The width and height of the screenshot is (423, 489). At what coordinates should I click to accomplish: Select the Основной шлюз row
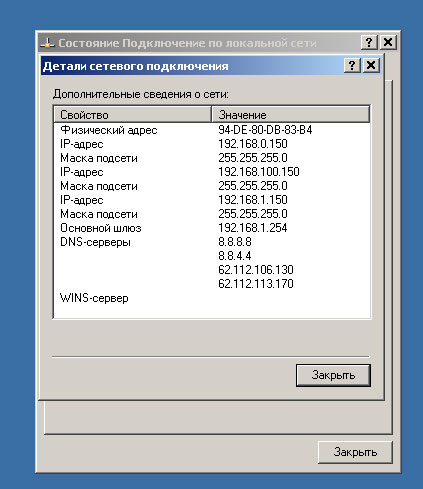pos(212,228)
